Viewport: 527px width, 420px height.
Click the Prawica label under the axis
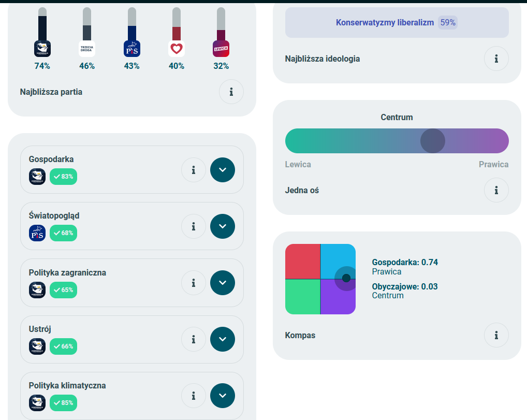494,165
